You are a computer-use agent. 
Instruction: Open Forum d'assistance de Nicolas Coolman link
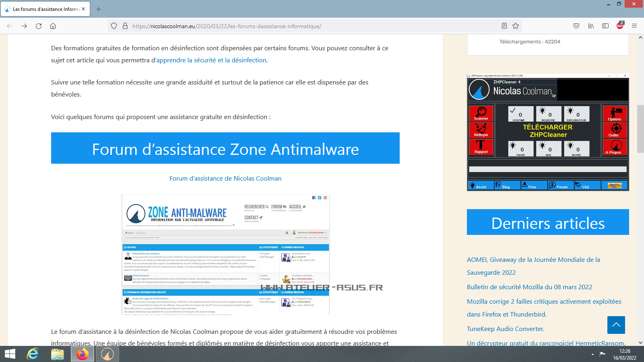pyautogui.click(x=225, y=179)
